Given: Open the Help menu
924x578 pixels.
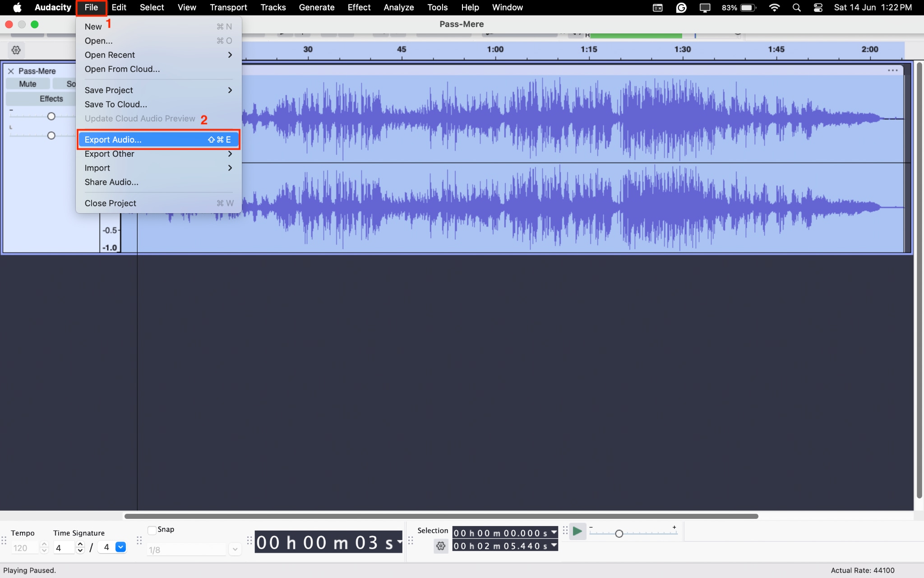Looking at the screenshot, I should coord(470,7).
